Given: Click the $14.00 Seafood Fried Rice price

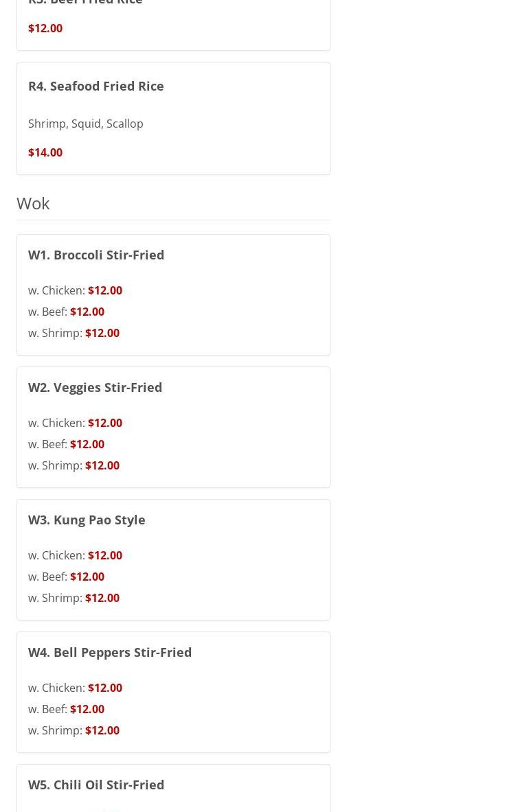Looking at the screenshot, I should (x=45, y=152).
